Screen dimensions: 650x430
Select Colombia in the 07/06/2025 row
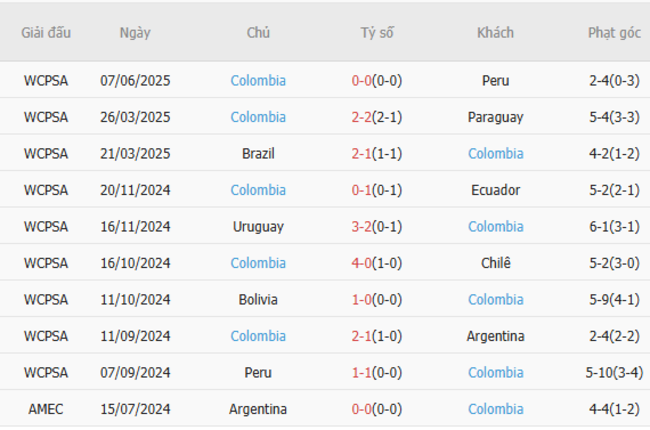(x=258, y=81)
